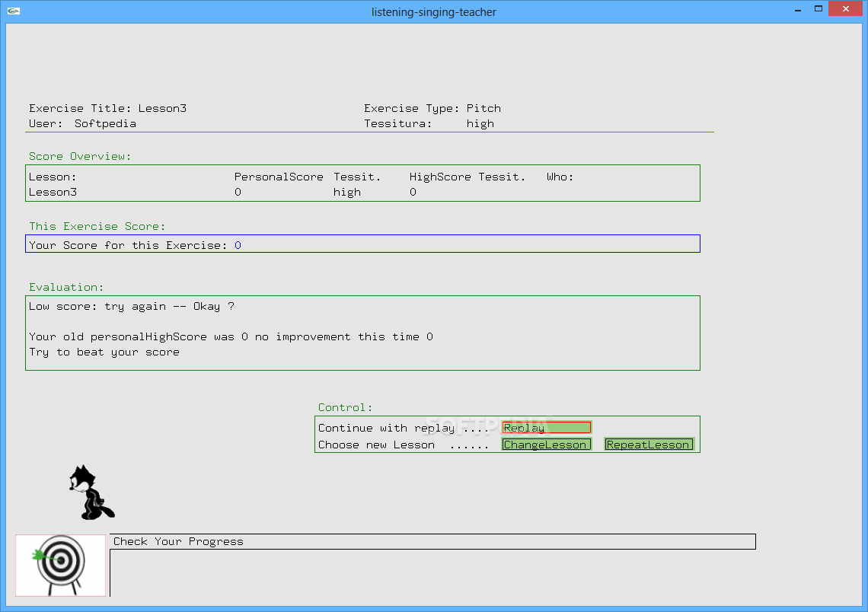Click the 'Score Overview:' heading
Image resolution: width=868 pixels, height=612 pixels.
(x=80, y=157)
